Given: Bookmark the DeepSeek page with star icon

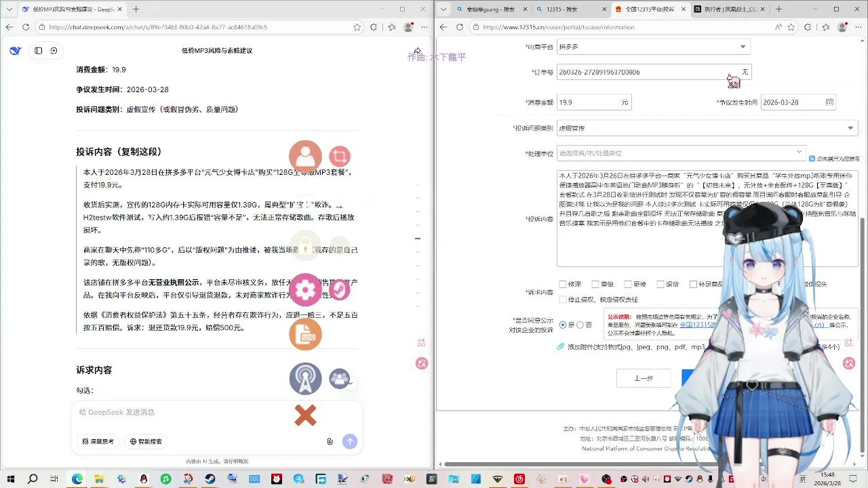Looking at the screenshot, I should click(x=357, y=27).
